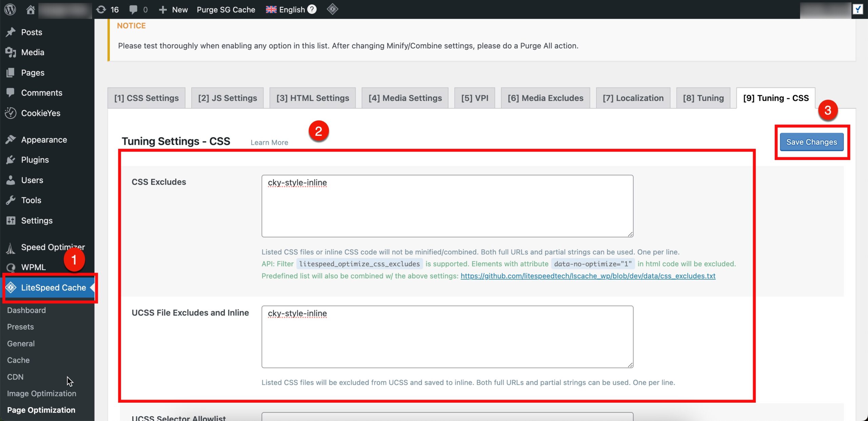
Task: Click the Tools wrench icon
Action: 11,200
